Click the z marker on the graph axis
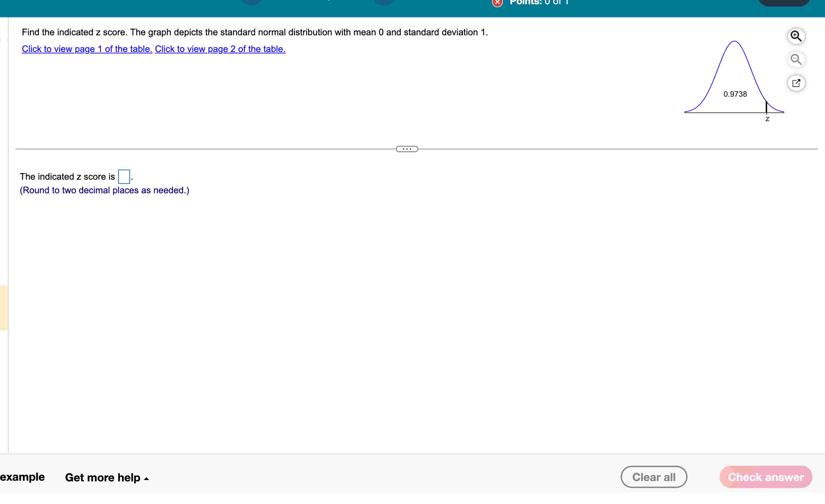 pos(767,119)
